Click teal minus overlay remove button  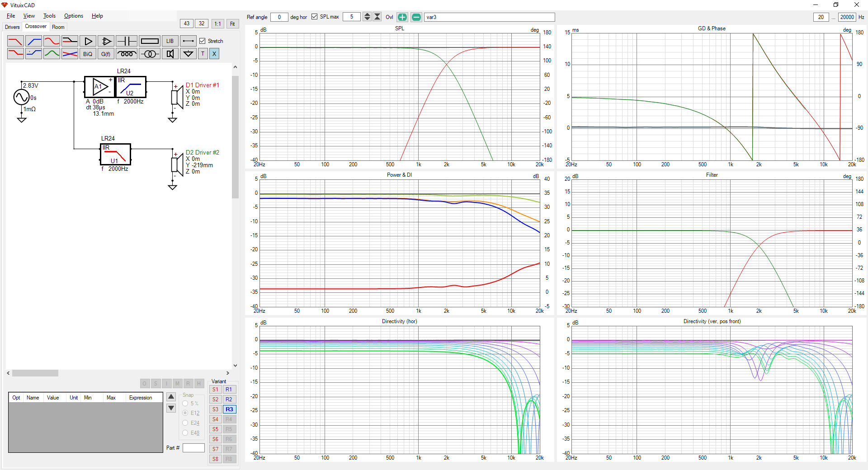coord(416,17)
